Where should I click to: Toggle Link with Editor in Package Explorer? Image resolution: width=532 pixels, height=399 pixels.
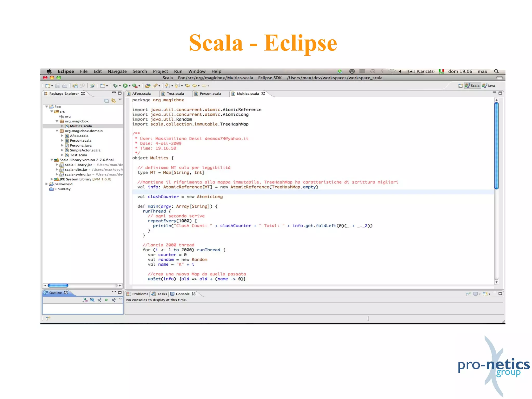pyautogui.click(x=114, y=101)
